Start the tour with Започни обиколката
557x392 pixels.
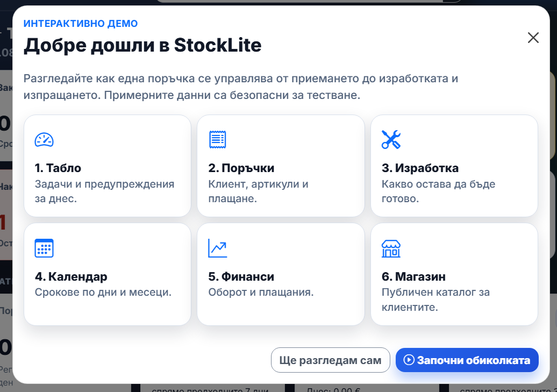tap(467, 360)
